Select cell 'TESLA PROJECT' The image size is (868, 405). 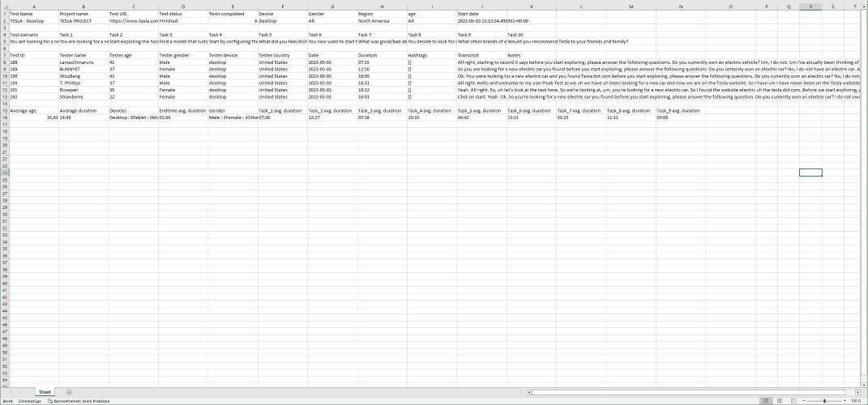(x=83, y=20)
